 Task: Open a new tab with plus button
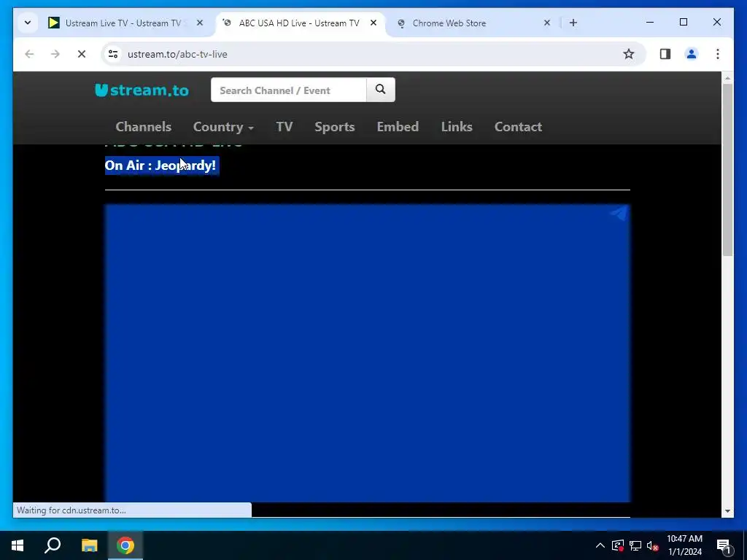click(x=573, y=23)
